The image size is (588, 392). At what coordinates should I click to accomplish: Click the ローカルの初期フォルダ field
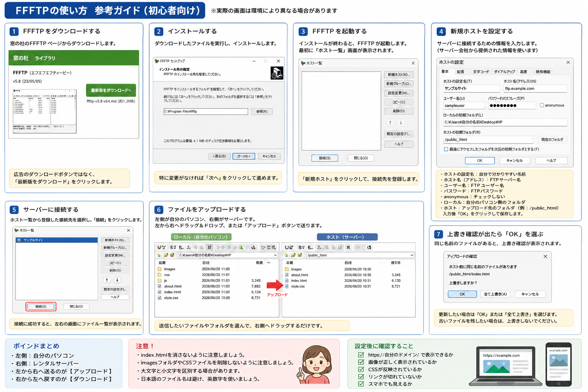coord(505,122)
